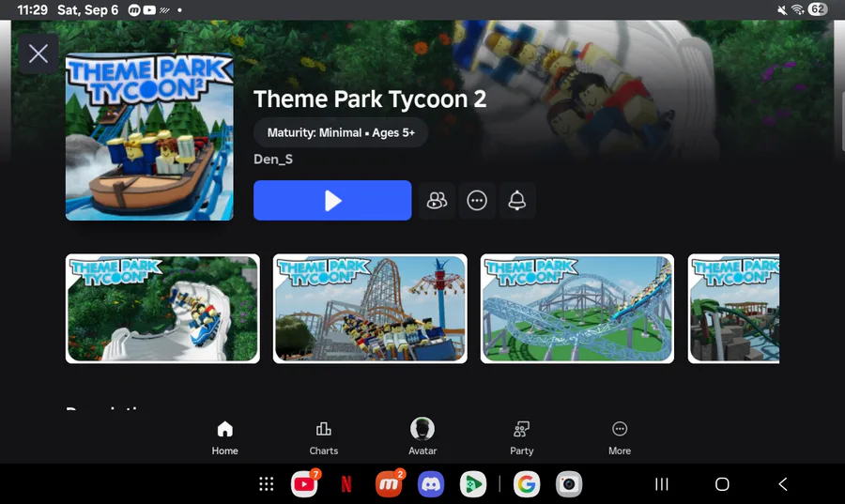Start Theme Park Tycoon 2 with Play button

tap(332, 200)
